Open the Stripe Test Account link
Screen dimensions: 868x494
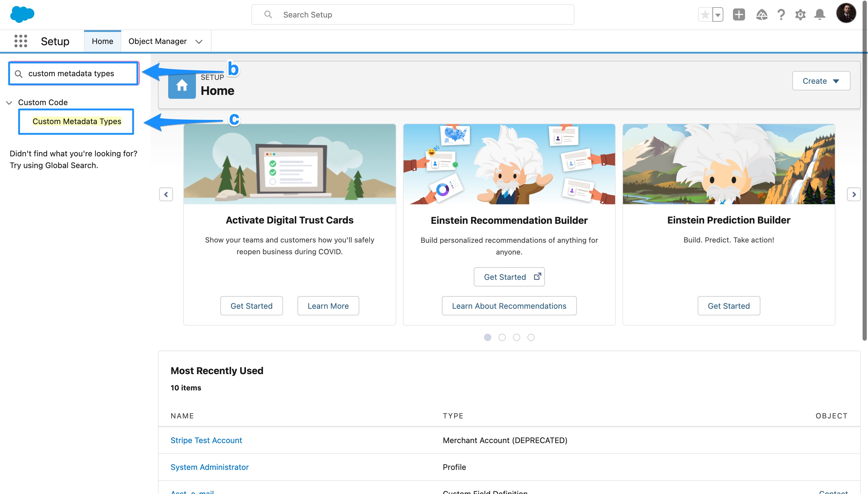206,440
